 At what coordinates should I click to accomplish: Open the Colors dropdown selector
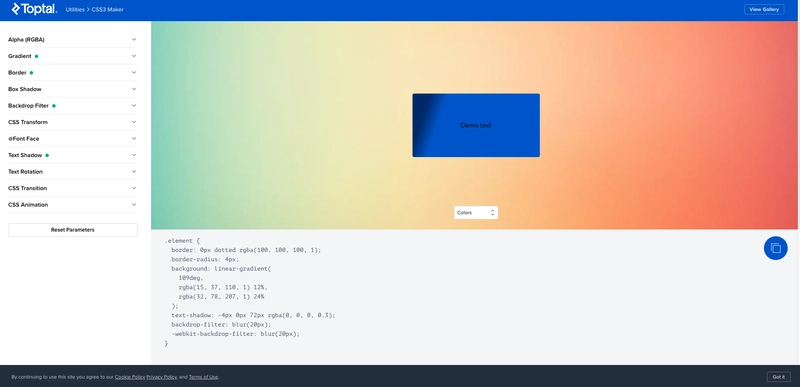[x=476, y=213]
